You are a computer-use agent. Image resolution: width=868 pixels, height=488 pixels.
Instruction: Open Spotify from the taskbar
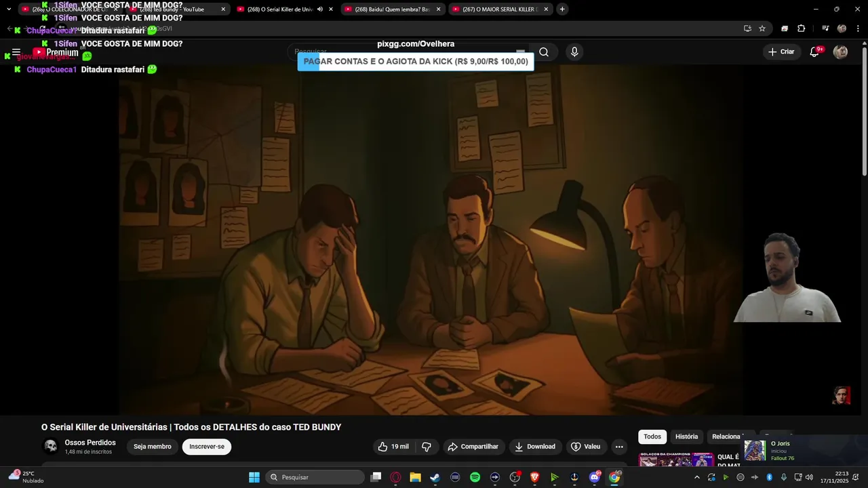(x=475, y=477)
